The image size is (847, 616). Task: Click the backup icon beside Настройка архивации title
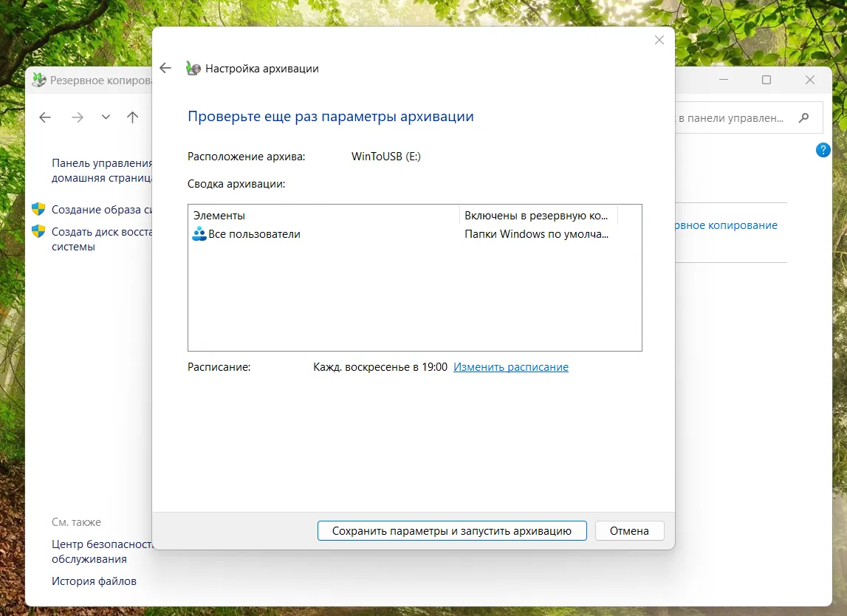pyautogui.click(x=193, y=68)
